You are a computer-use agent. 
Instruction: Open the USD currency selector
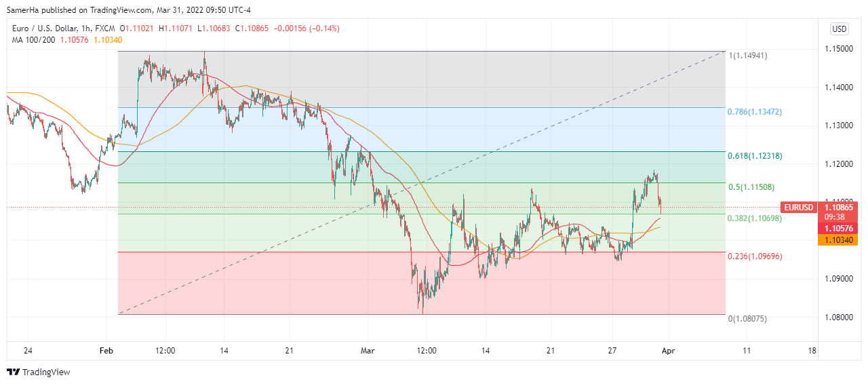point(839,28)
